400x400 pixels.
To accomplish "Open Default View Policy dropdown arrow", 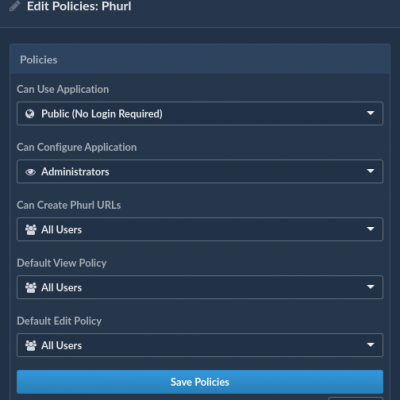I will coord(370,287).
